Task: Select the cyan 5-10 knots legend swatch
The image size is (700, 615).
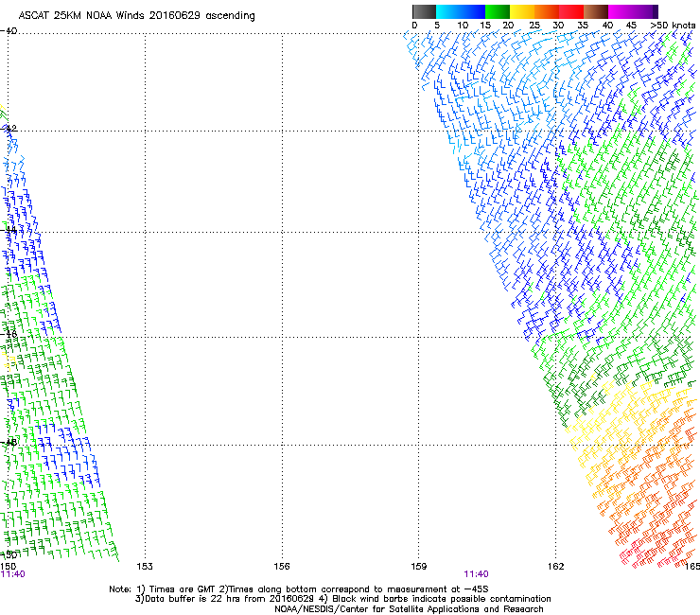Action: (x=448, y=11)
